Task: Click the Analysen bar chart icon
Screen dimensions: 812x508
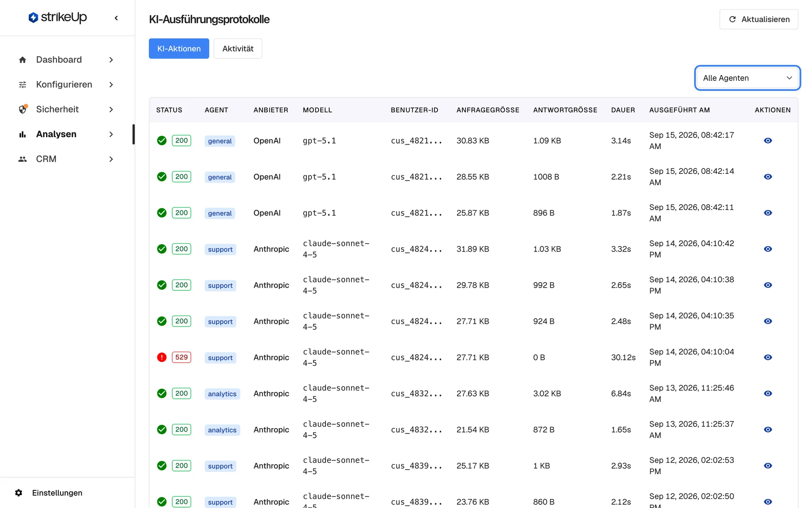Action: click(x=23, y=134)
